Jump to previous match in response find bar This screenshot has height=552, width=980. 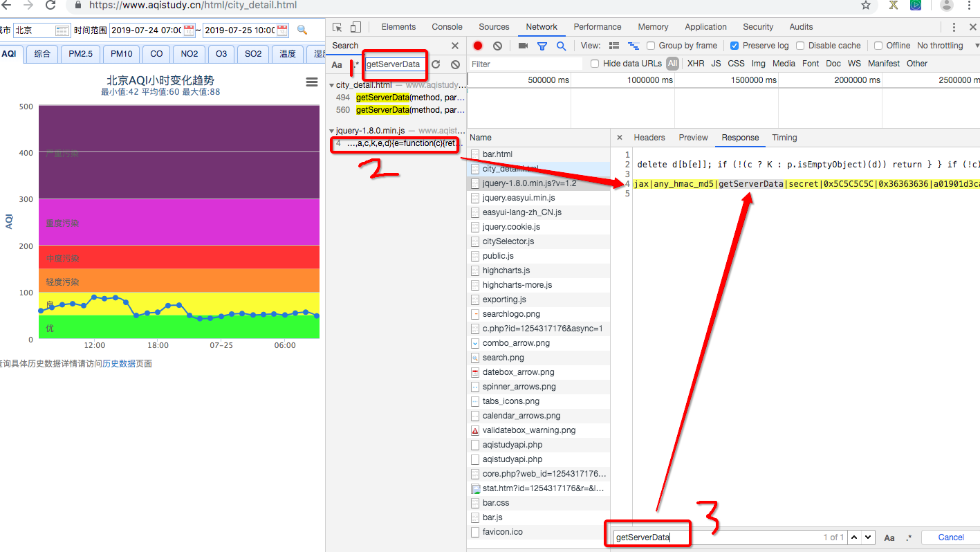coord(855,537)
